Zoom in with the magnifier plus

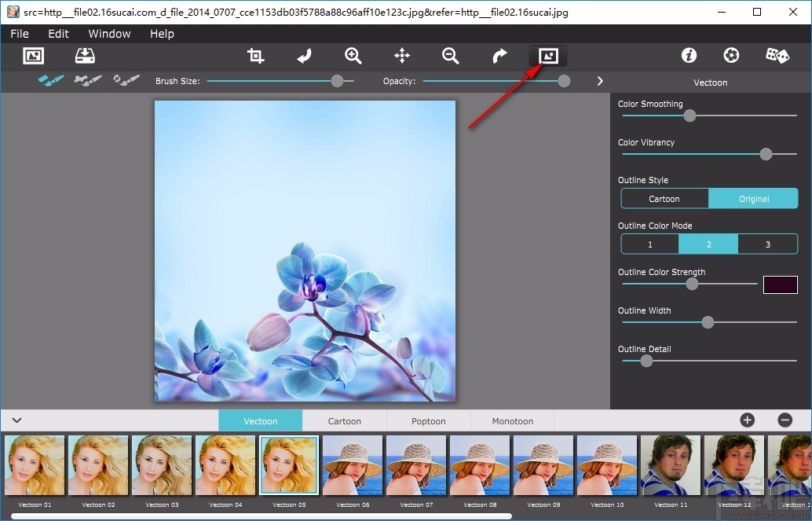(x=353, y=56)
